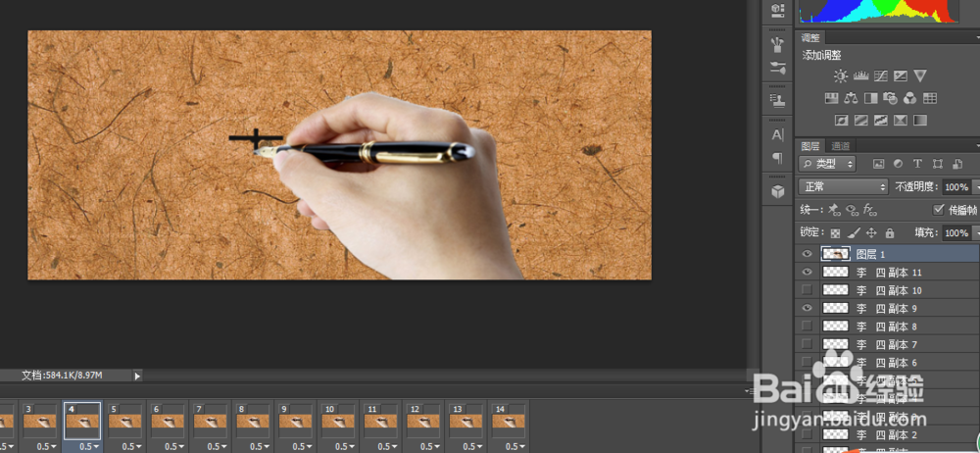Unify layer position across frames
The image size is (980, 453).
[x=834, y=210]
